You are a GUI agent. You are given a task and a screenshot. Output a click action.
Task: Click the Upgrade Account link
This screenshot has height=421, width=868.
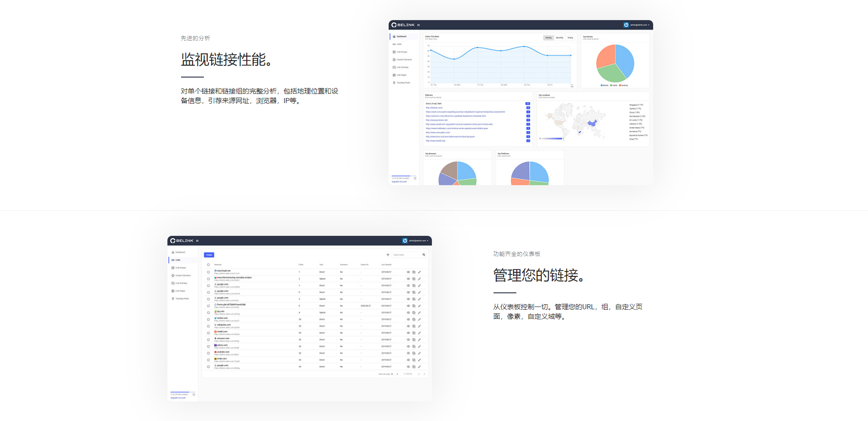click(179, 397)
